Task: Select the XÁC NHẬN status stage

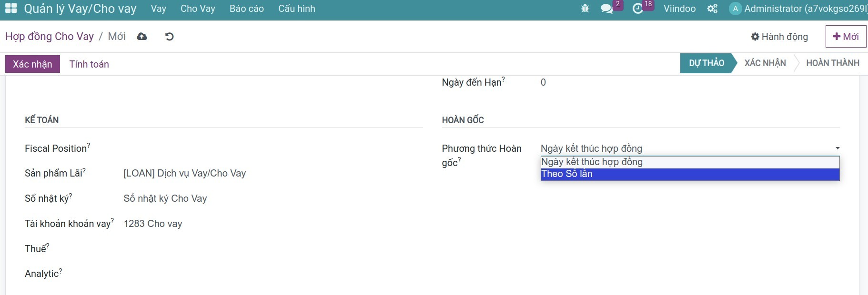Action: point(765,63)
